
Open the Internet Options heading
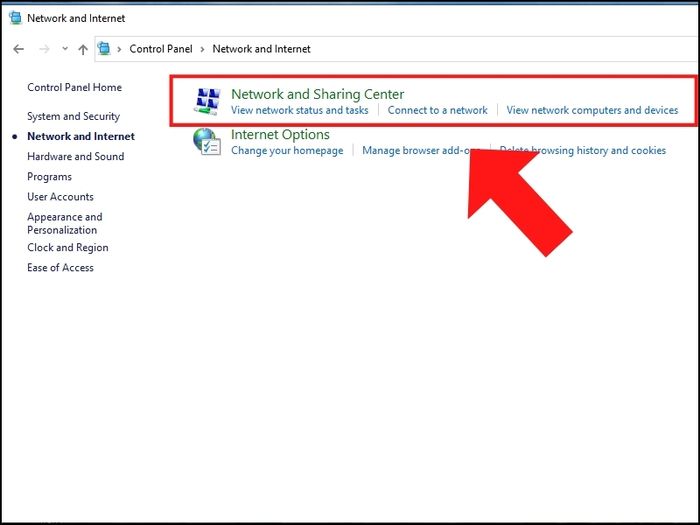280,134
